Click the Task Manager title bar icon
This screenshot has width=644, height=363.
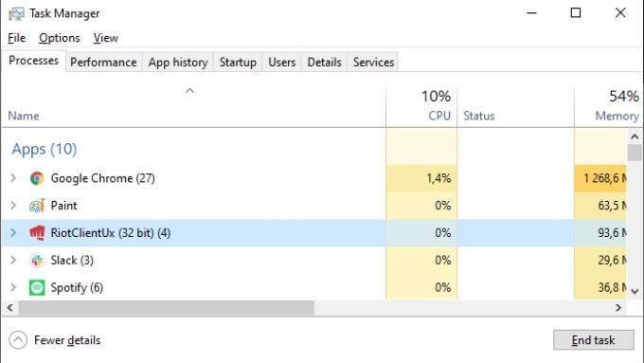click(x=16, y=13)
